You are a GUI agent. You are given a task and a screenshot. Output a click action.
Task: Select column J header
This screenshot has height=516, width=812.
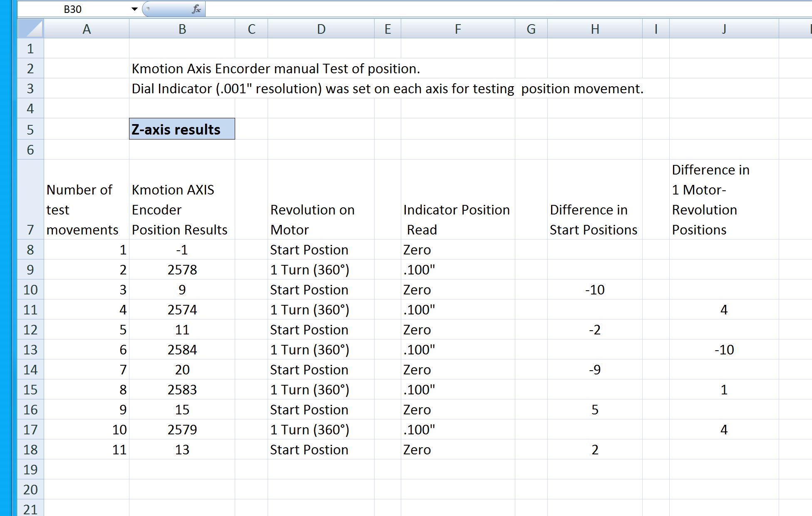click(x=724, y=28)
